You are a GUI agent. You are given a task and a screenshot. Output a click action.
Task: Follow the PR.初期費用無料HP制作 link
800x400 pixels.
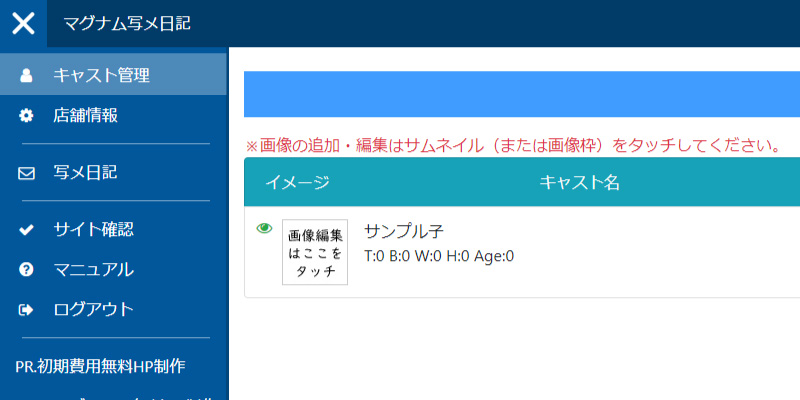101,366
